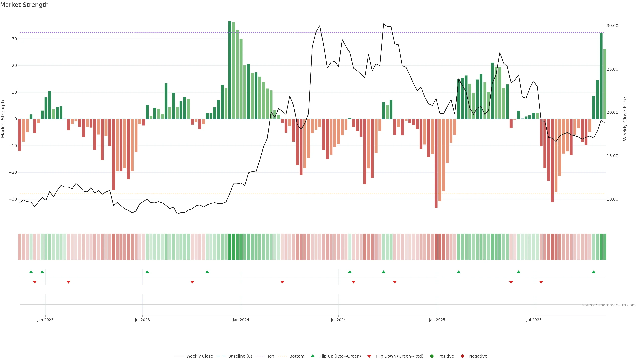
Task: Click the source: sharemaestro.com text
Action: click(x=609, y=305)
